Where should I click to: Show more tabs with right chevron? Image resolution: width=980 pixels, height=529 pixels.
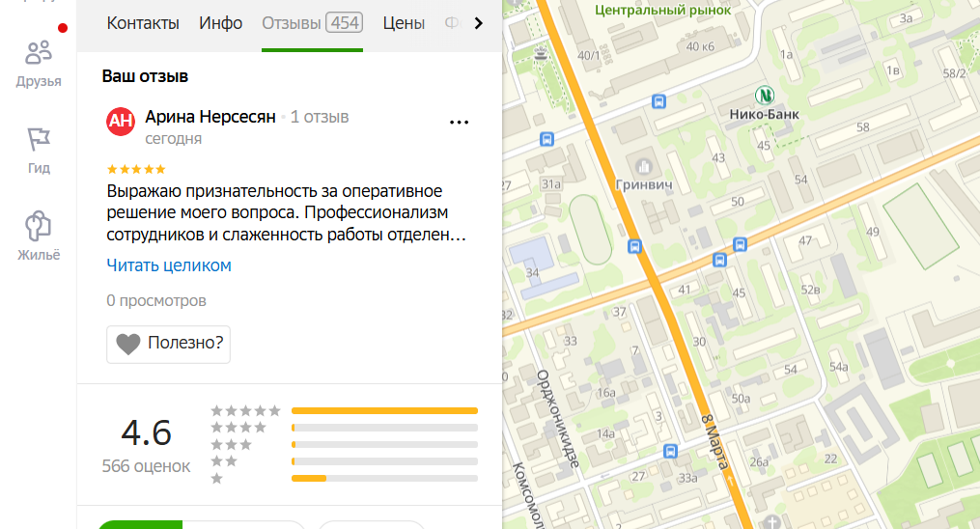pyautogui.click(x=478, y=23)
